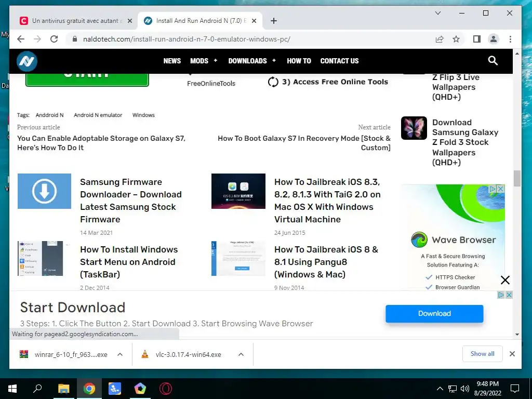
Task: Click the Chrome icon in the taskbar
Action: point(89,389)
